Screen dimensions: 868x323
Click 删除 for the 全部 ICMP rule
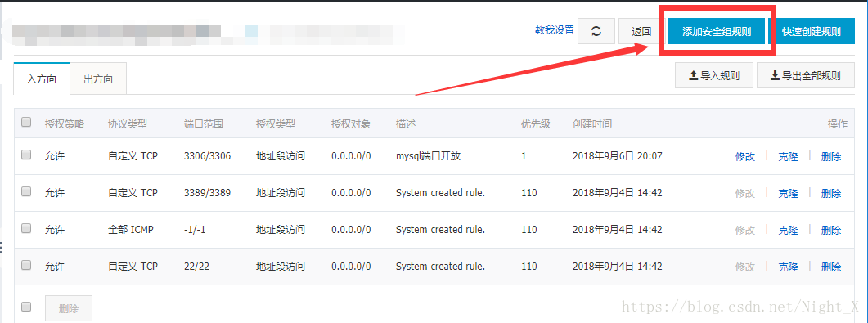coord(831,230)
